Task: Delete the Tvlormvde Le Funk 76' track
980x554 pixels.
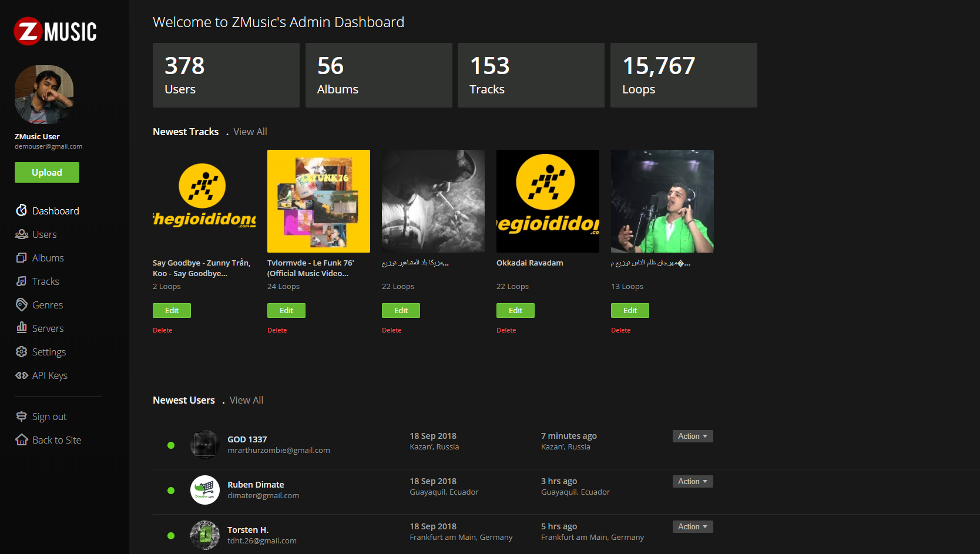Action: coord(277,330)
